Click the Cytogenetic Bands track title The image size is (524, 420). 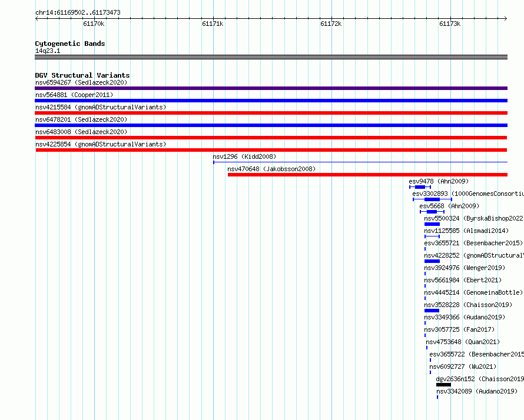(70, 44)
